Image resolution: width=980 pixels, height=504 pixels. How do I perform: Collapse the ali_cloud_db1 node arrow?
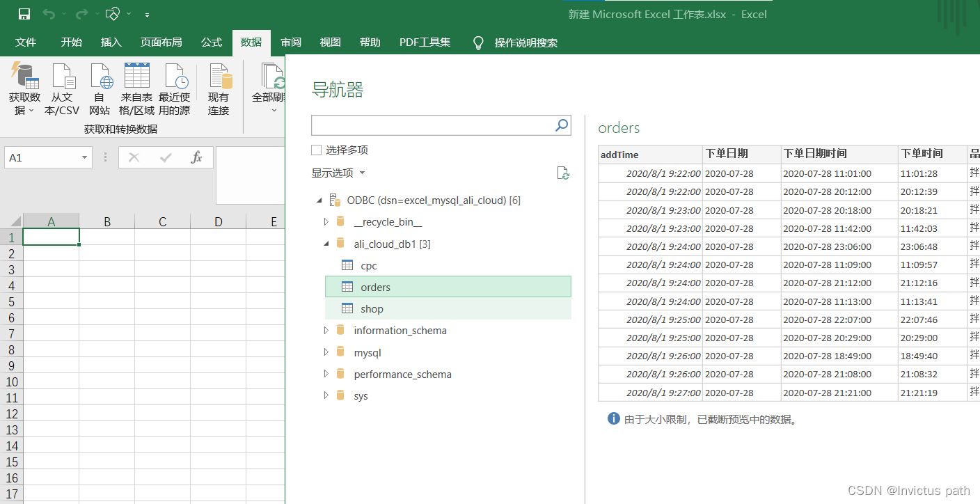click(x=326, y=244)
